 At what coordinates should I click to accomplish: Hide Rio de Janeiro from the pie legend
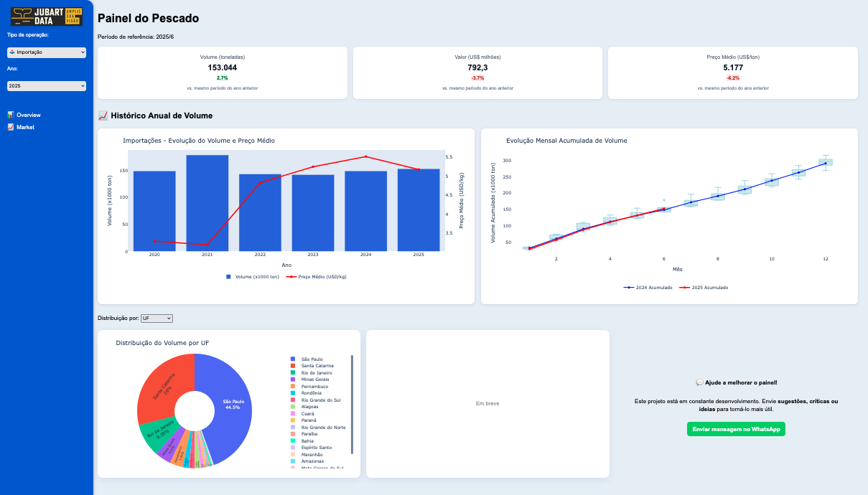[316, 372]
